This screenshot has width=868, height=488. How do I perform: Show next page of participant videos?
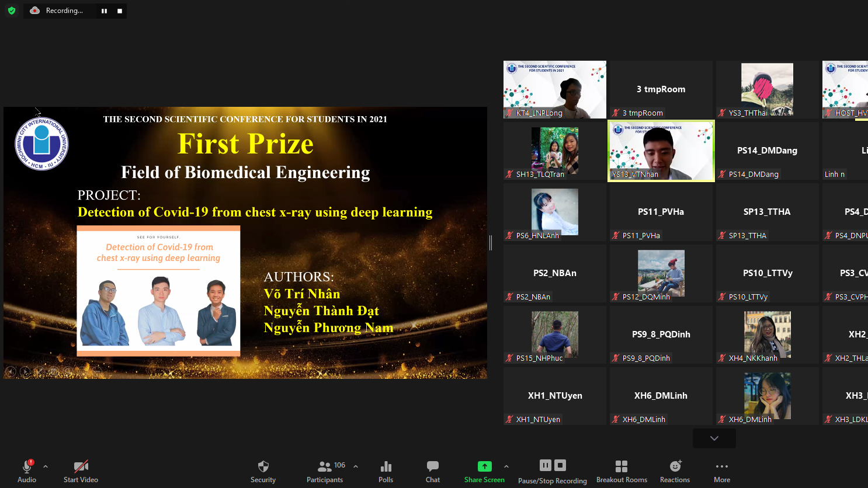714,438
